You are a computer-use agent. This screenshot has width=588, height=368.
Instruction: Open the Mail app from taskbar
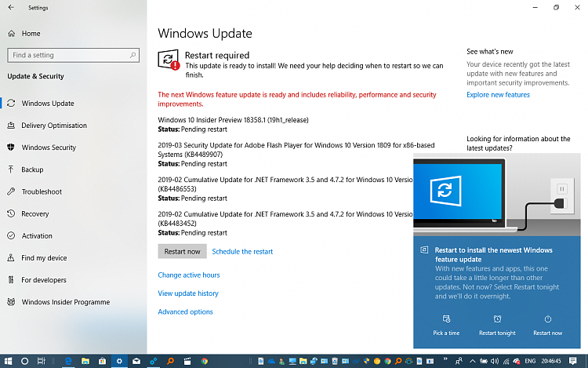[136, 361]
